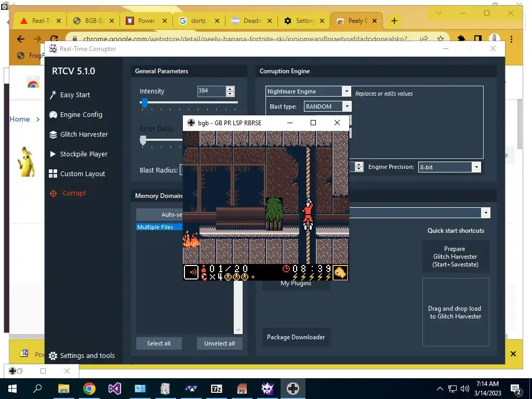The image size is (532, 399).
Task: Open the Engine Precision 8-bit dropdown
Action: pyautogui.click(x=477, y=167)
